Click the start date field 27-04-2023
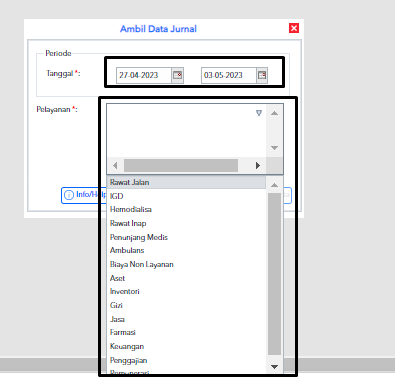This screenshot has width=395, height=380. click(x=144, y=75)
